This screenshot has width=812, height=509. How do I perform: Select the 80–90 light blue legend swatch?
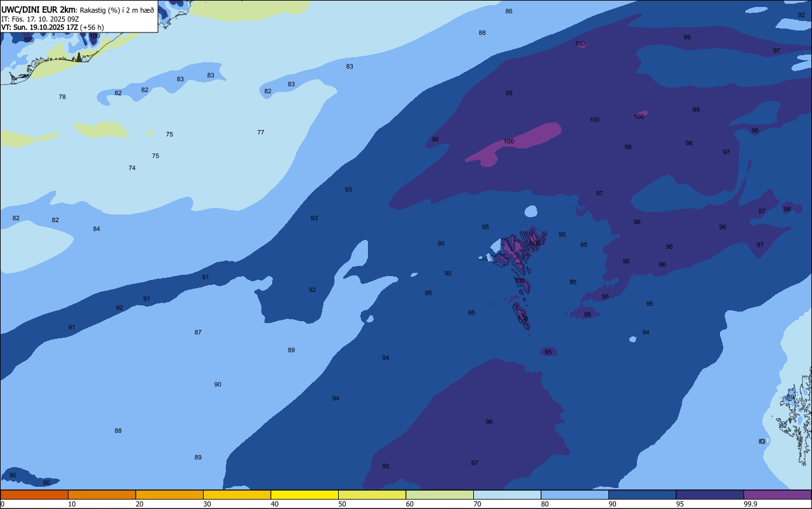click(575, 494)
